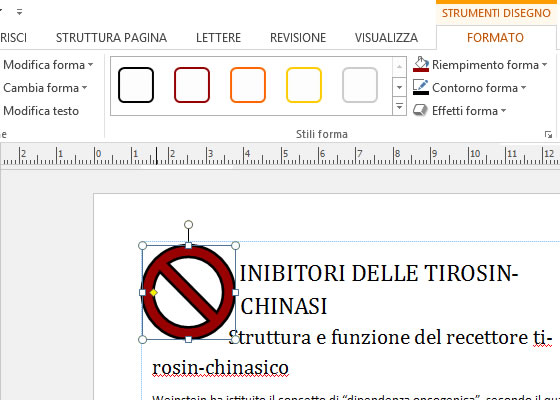Apply the black outline shape style
Viewport: 560px width, 400px height.
click(x=136, y=85)
